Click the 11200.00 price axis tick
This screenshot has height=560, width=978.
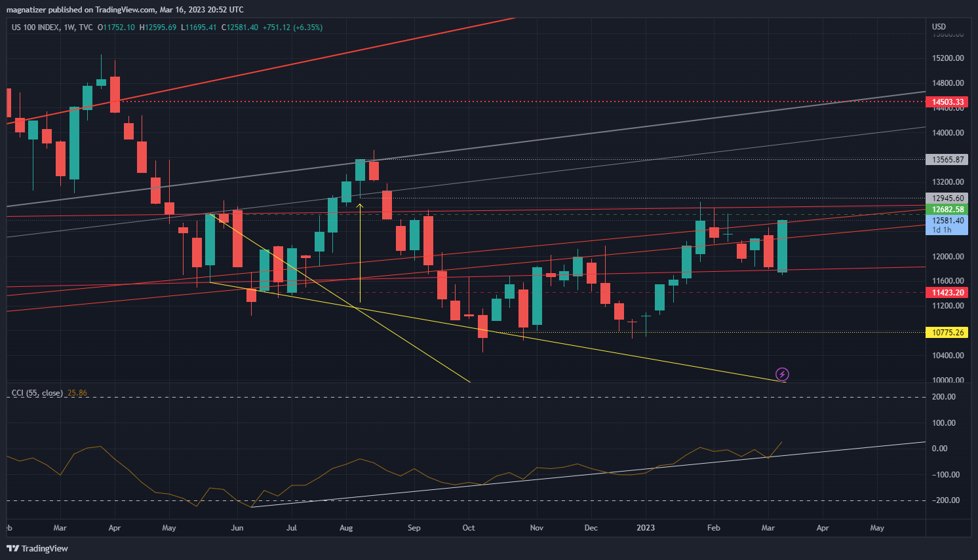[948, 306]
